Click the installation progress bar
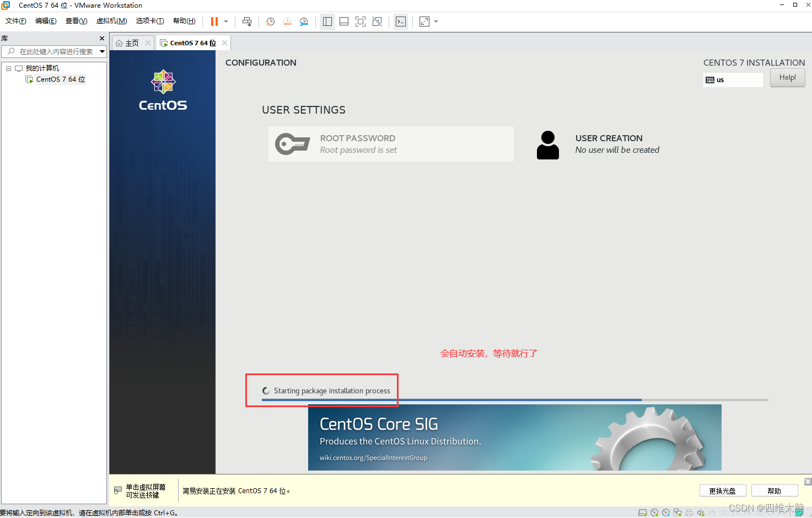The height and width of the screenshot is (518, 812). (x=515, y=399)
